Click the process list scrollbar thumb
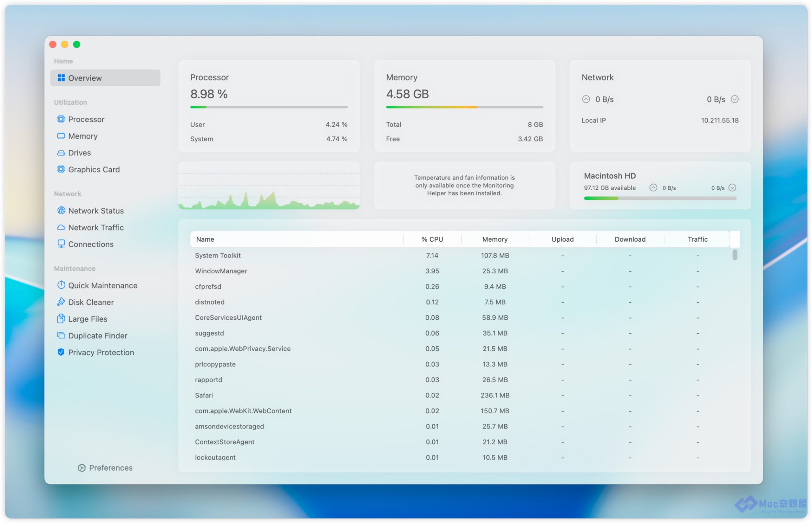Image resolution: width=812 pixels, height=523 pixels. [735, 255]
